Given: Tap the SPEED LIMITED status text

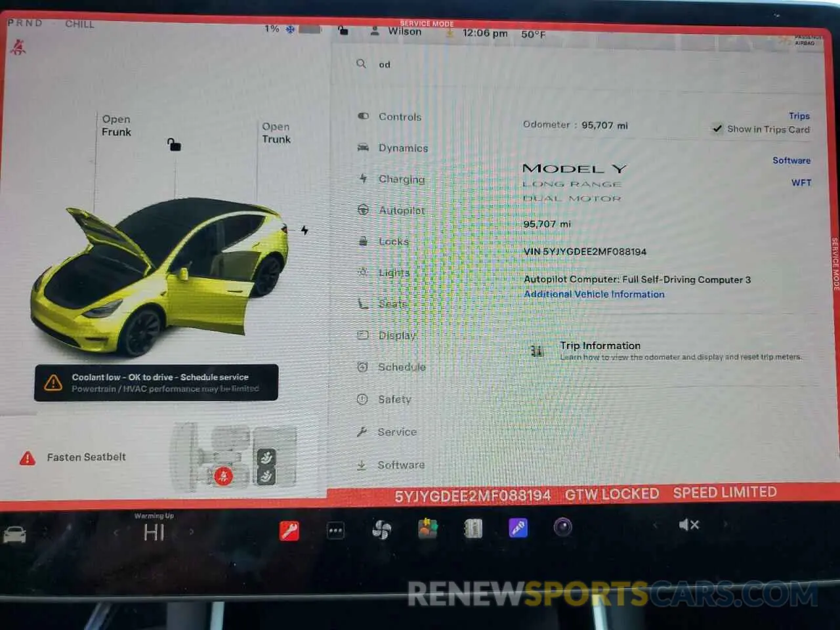Looking at the screenshot, I should (724, 492).
